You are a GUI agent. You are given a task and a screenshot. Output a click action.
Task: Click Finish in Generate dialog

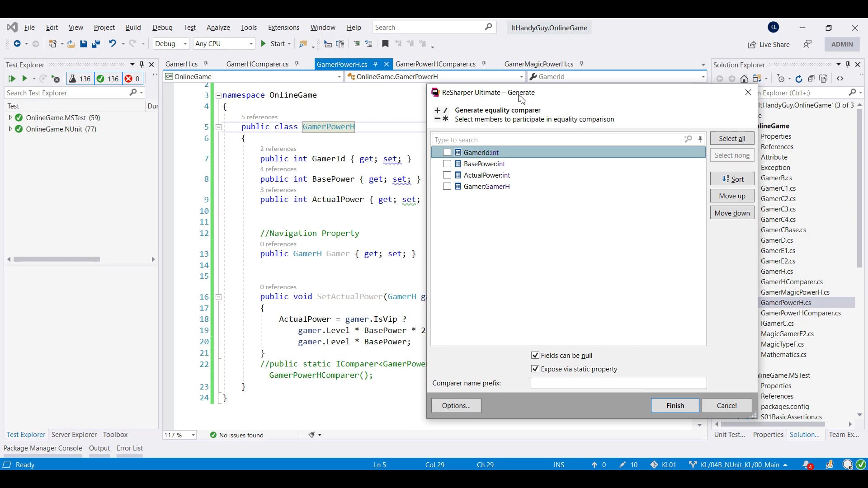pos(675,406)
